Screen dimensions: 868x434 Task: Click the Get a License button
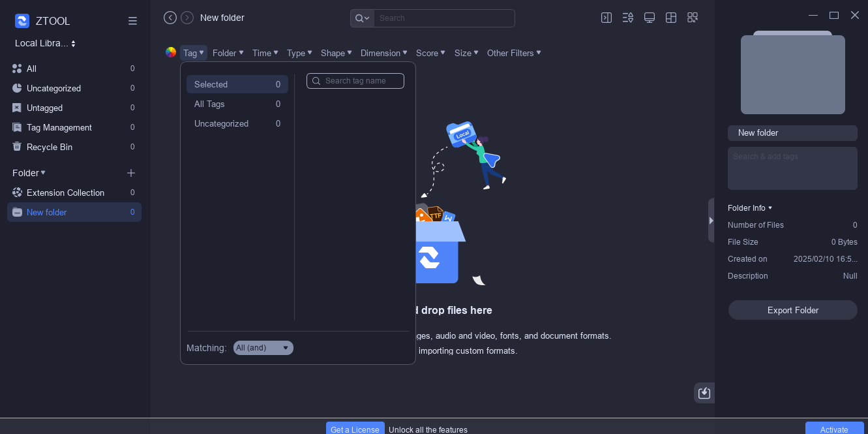click(x=355, y=429)
